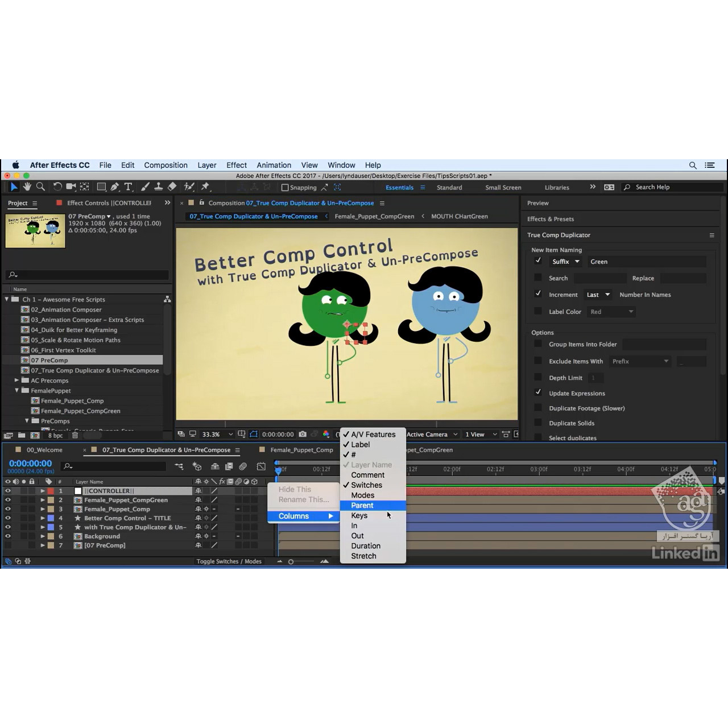This screenshot has height=728, width=728.
Task: Open the Composition menu
Action: (x=166, y=165)
